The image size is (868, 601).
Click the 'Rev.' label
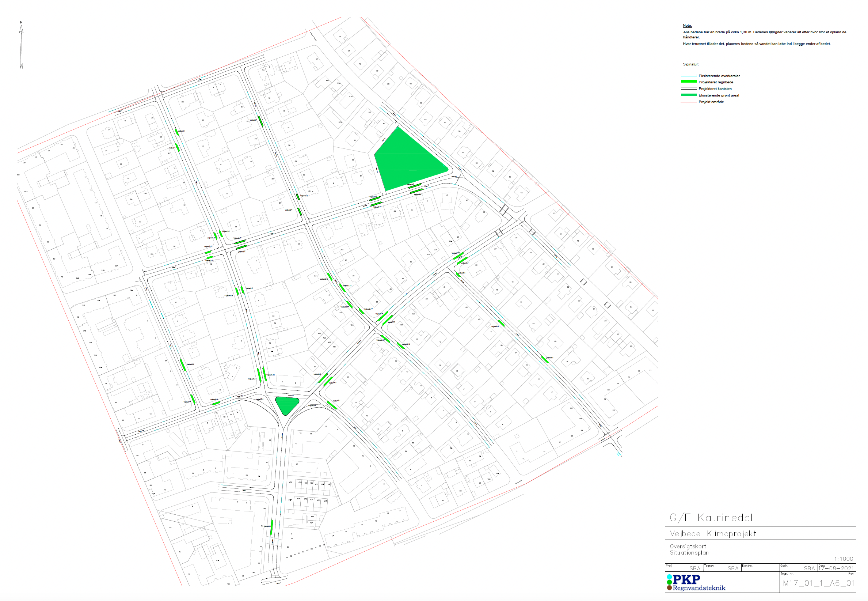(x=851, y=574)
